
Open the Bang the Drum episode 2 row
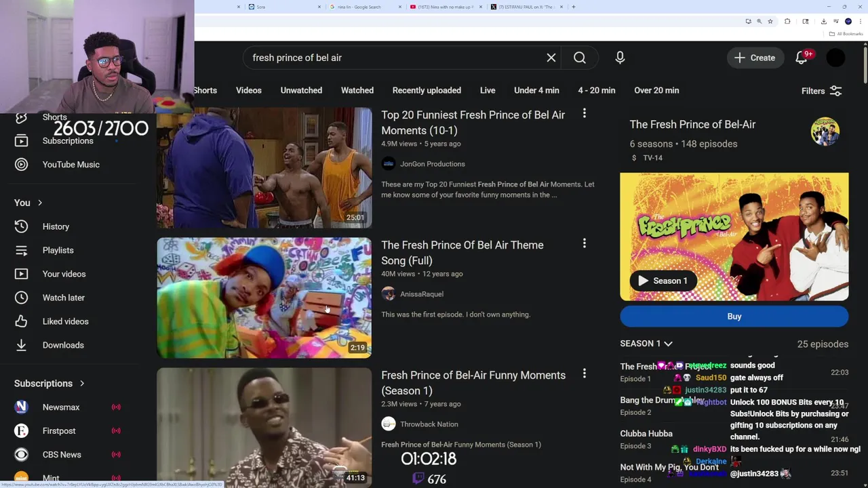[x=734, y=406]
